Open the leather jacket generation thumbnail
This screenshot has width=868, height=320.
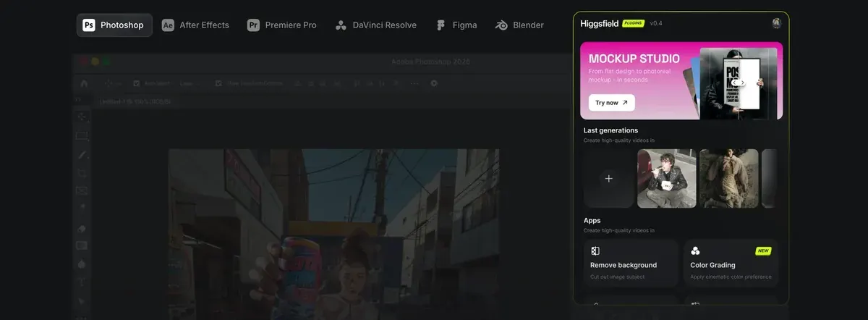pos(667,178)
